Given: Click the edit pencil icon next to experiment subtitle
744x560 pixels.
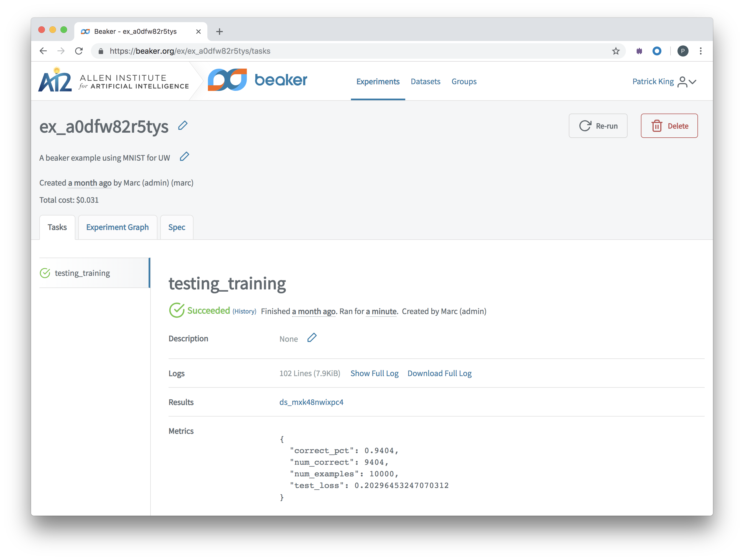Looking at the screenshot, I should coord(185,157).
